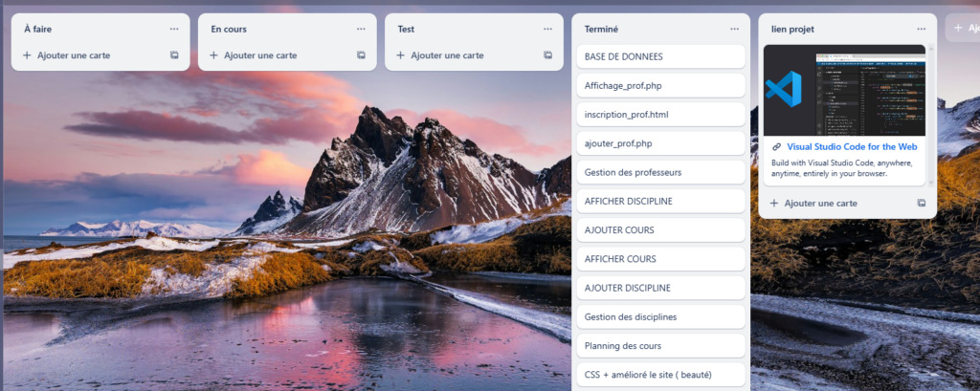
Task: Open Visual Studio Code for the Web link
Action: click(852, 147)
